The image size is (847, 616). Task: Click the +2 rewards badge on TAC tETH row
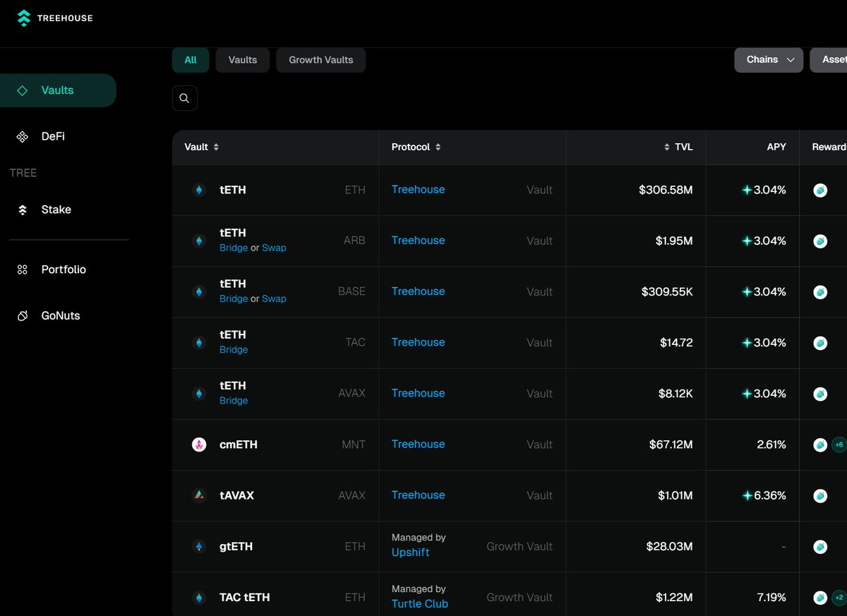(x=839, y=598)
